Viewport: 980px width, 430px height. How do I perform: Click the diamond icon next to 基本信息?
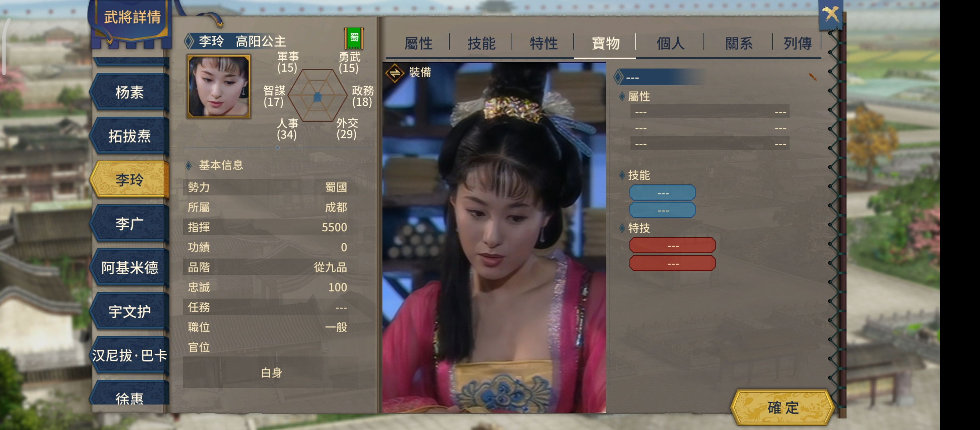189,165
